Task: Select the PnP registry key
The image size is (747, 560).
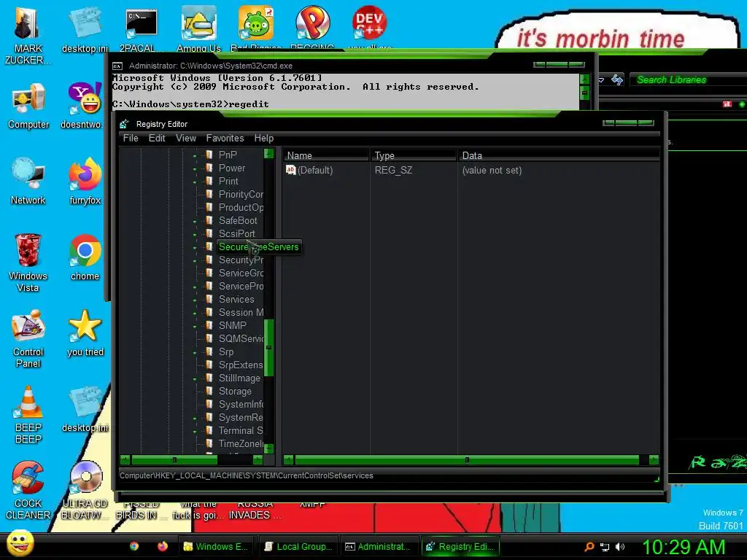Action: click(228, 155)
